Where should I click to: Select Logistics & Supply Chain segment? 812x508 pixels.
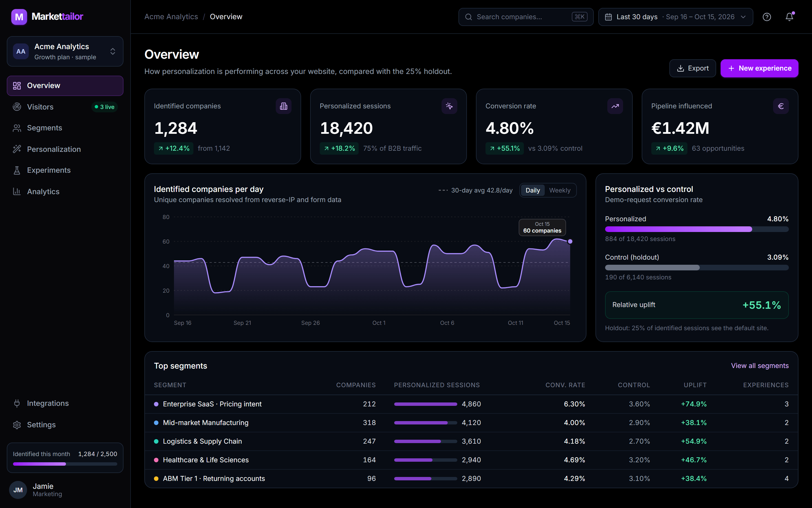(471, 441)
